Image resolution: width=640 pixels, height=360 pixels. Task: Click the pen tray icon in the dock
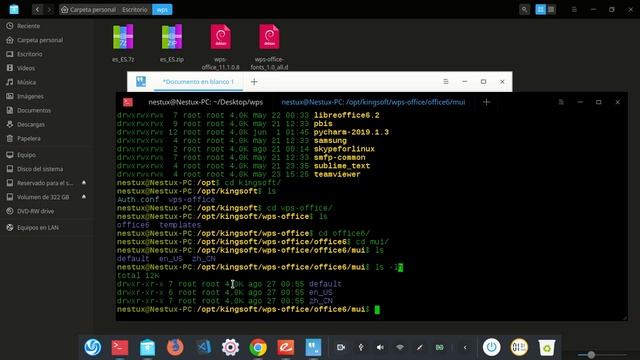(x=420, y=347)
